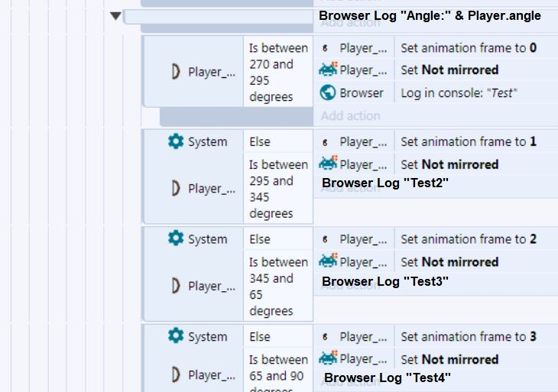Click the small icon before Set animation frame to 3
The width and height of the screenshot is (558, 392).
pyautogui.click(x=325, y=337)
